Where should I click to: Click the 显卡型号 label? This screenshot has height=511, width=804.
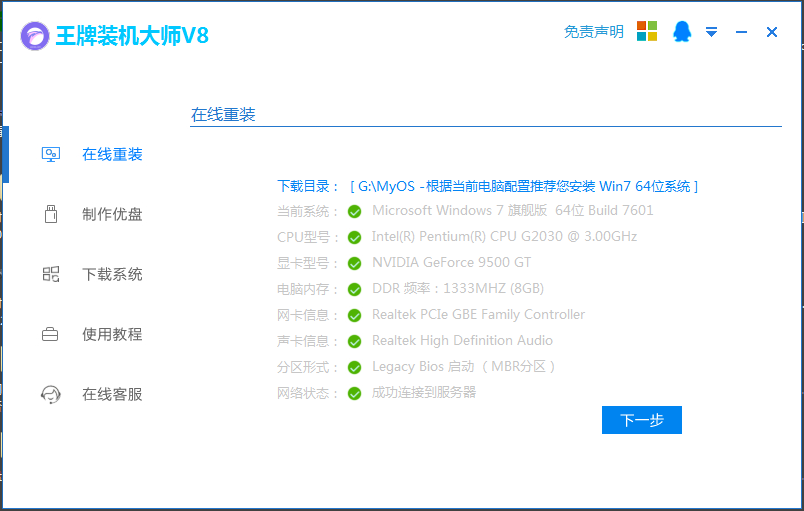pos(308,263)
